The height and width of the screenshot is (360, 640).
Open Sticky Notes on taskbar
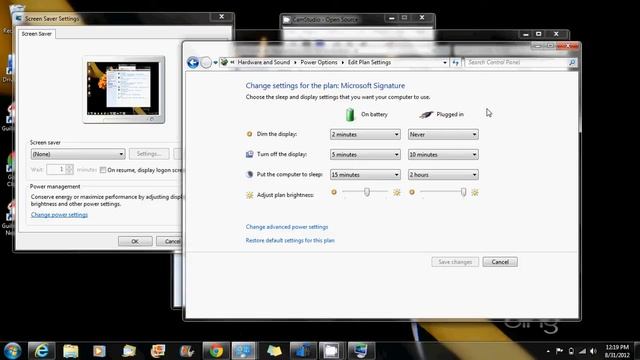coord(274,351)
